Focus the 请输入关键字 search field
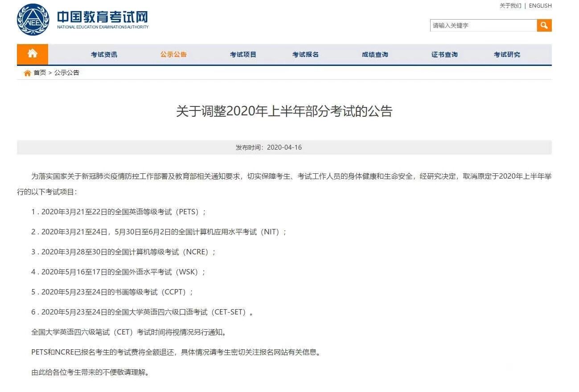The height and width of the screenshot is (392, 579). click(484, 25)
